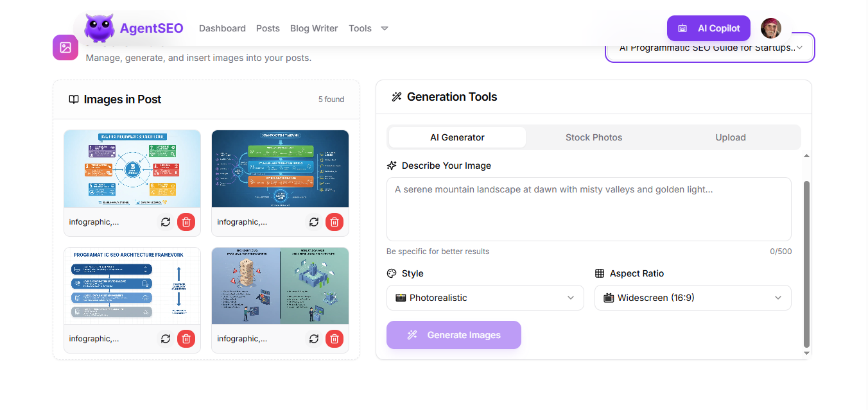Delete the SEO Architecture Framework infographic
Screen dimensions: 868x410
click(x=186, y=339)
